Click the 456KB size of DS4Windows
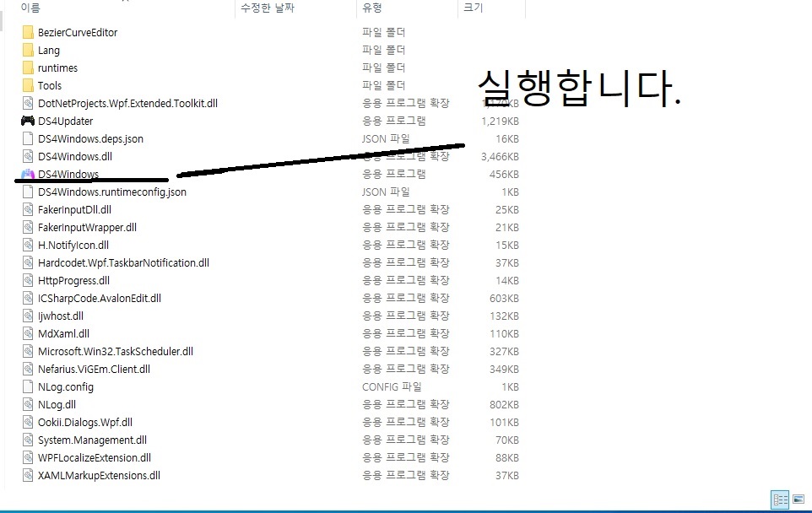812x513 pixels. (x=504, y=175)
